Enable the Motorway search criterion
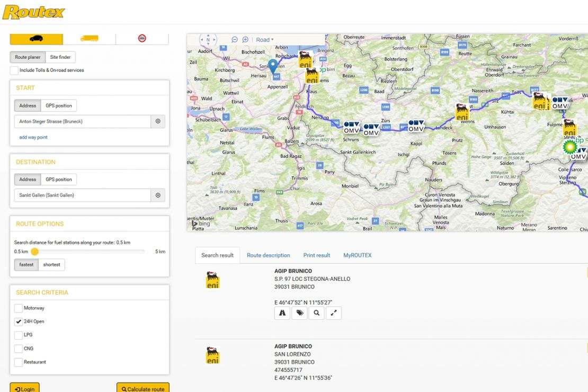This screenshot has width=588, height=392. (x=19, y=308)
